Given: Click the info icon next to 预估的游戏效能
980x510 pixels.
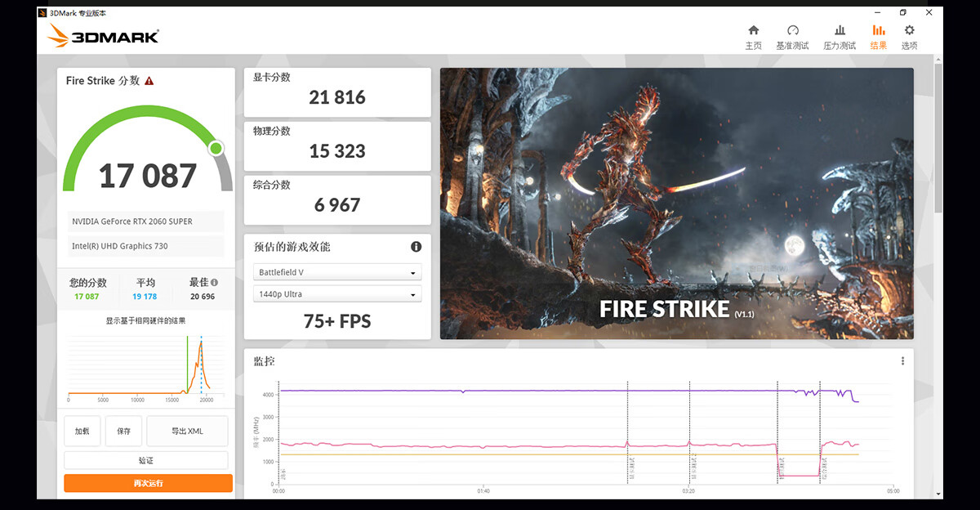Looking at the screenshot, I should 416,246.
